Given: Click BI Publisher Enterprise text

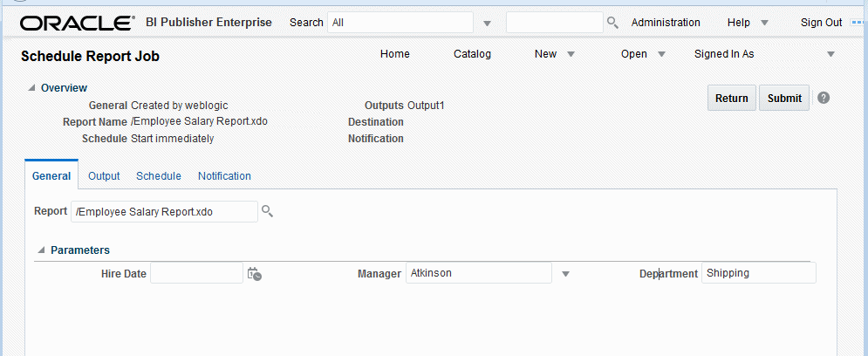Looking at the screenshot, I should click(208, 23).
